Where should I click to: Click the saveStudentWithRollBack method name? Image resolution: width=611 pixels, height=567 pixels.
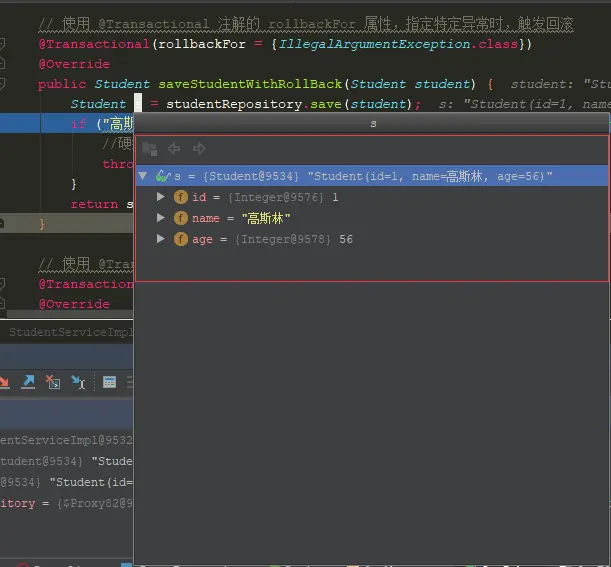pos(250,84)
